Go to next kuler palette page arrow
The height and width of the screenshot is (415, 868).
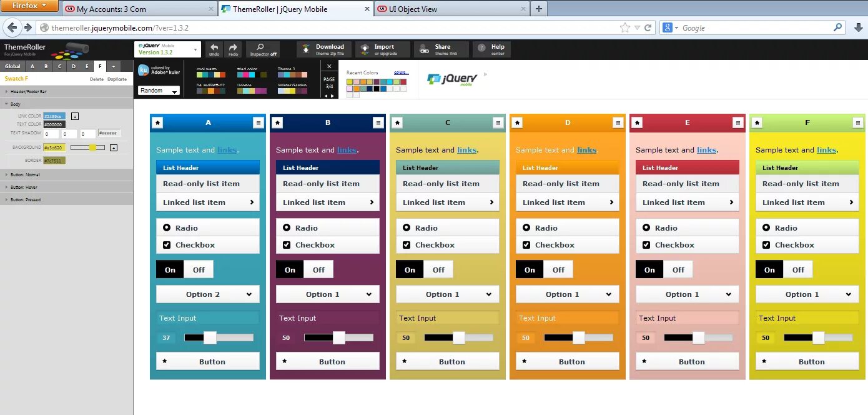(333, 96)
